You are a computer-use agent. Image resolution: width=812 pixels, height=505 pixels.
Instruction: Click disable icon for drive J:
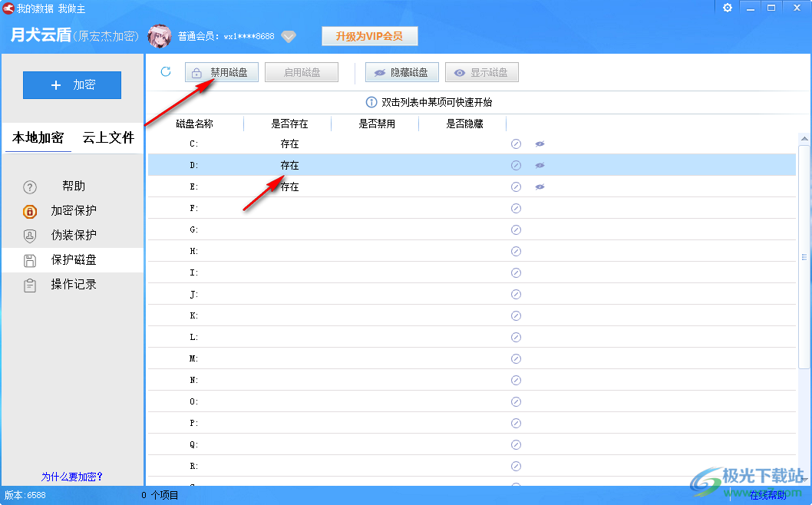516,294
